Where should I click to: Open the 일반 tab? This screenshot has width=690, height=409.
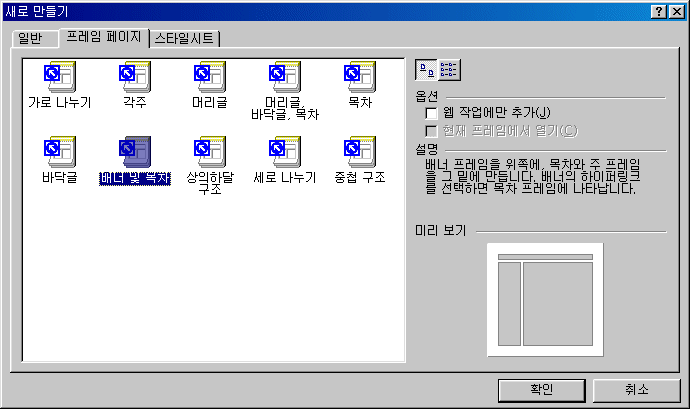tap(35, 39)
